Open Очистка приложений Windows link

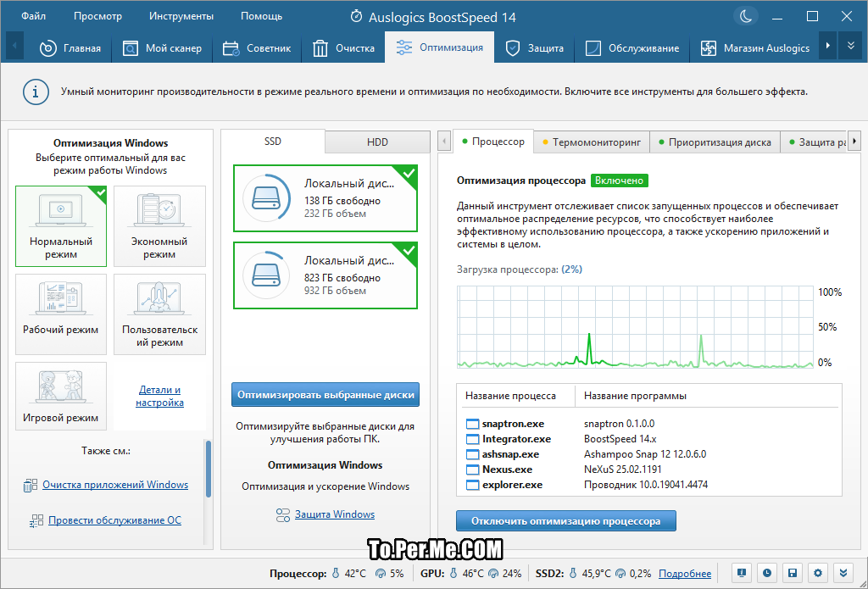115,485
